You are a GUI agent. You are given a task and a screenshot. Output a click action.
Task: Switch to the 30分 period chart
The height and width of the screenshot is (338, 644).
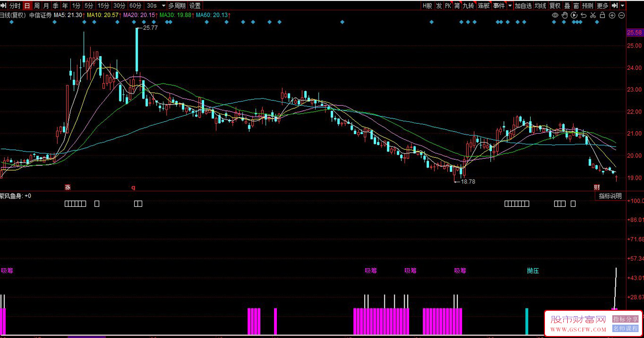119,5
